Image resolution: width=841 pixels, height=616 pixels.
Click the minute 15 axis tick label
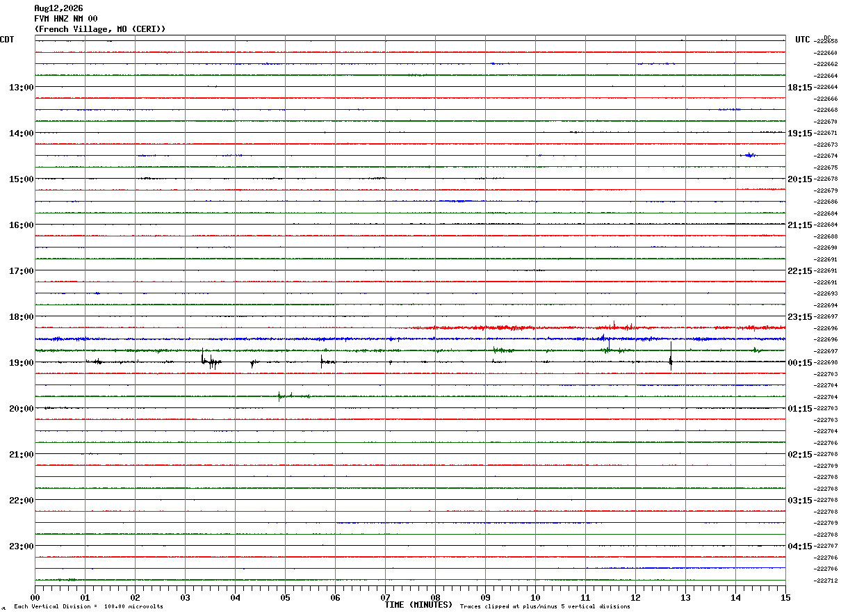pyautogui.click(x=785, y=598)
